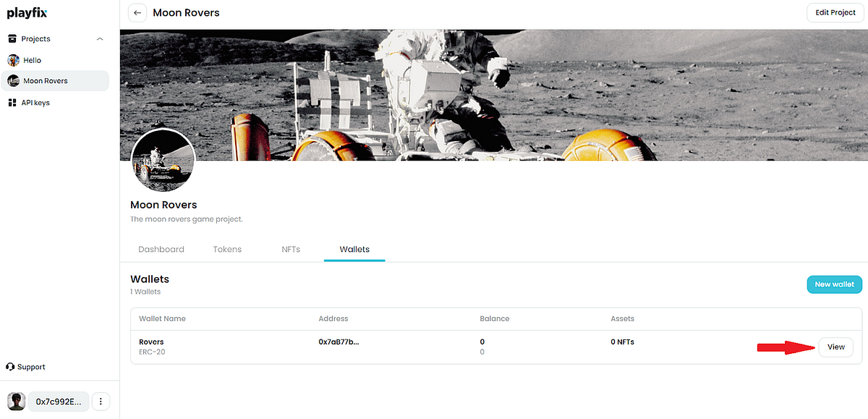Open the Dashboard tab
This screenshot has height=419, width=868.
click(161, 249)
